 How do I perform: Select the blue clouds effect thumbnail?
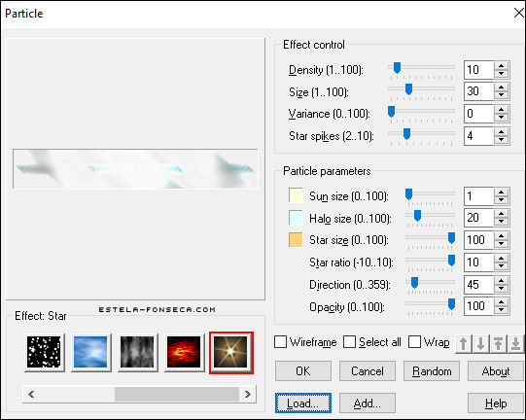tap(91, 352)
